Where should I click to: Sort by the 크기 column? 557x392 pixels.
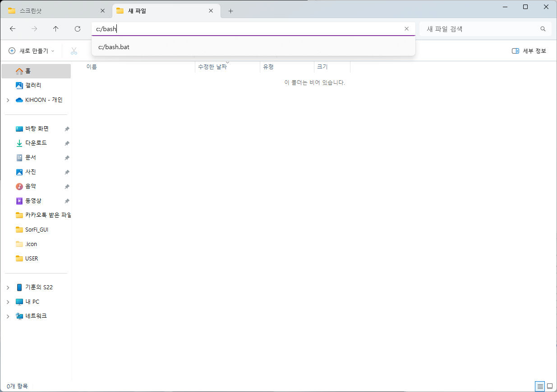pyautogui.click(x=332, y=67)
